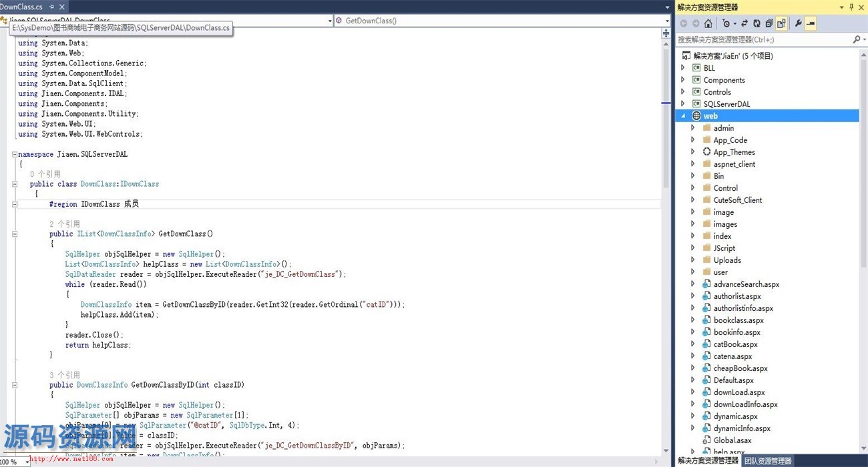Open Properties wrench icon in Solution Explorer
The height and width of the screenshot is (467, 868).
click(x=799, y=23)
